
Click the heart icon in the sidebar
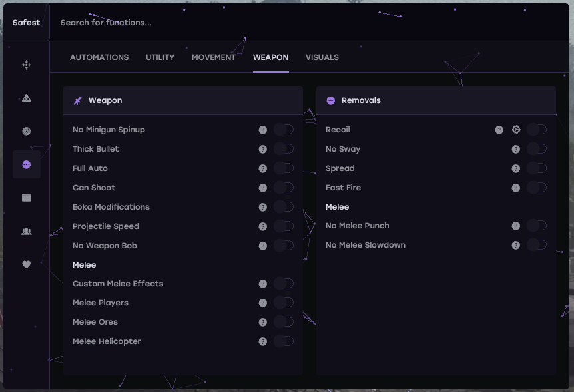click(27, 264)
